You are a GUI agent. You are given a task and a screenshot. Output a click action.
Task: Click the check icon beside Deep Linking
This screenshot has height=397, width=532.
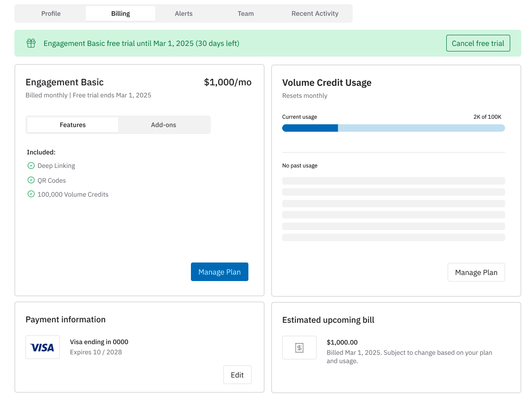click(x=31, y=166)
